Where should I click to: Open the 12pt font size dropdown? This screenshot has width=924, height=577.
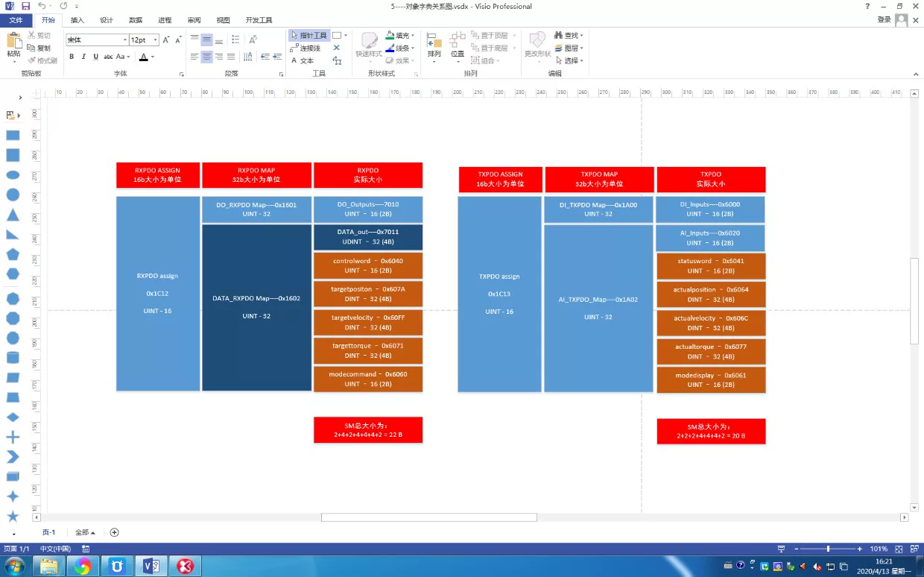point(144,40)
